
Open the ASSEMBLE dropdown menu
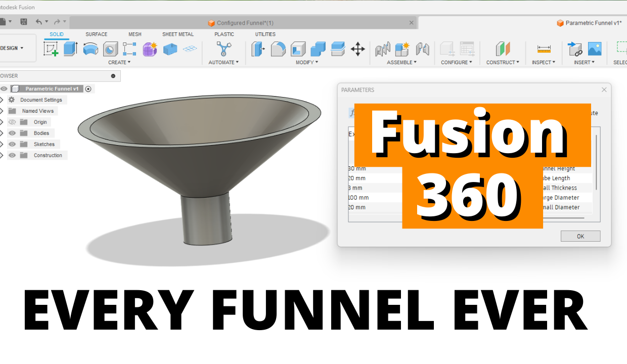(x=402, y=63)
